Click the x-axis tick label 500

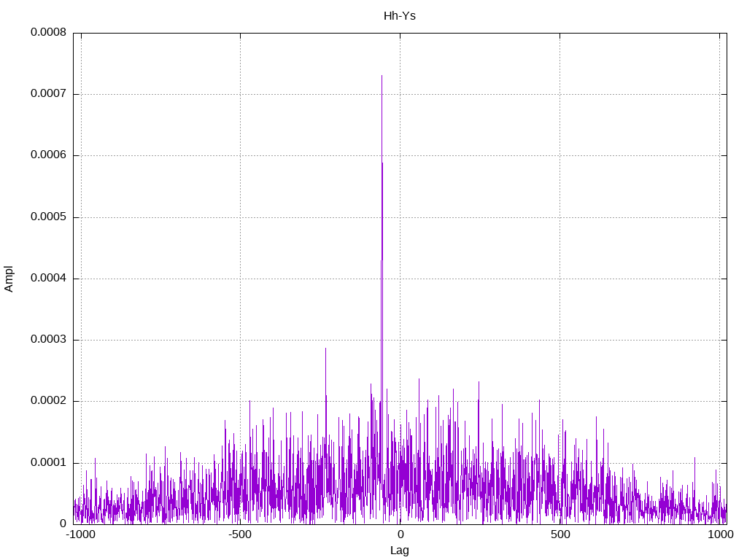[x=560, y=534]
